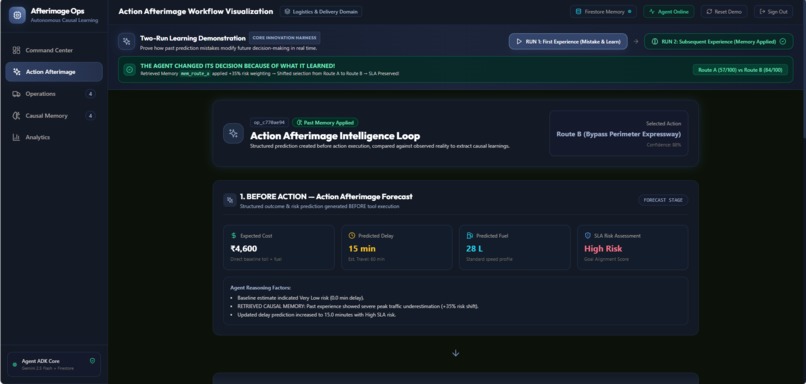Click the Analytics bar chart icon

point(16,137)
